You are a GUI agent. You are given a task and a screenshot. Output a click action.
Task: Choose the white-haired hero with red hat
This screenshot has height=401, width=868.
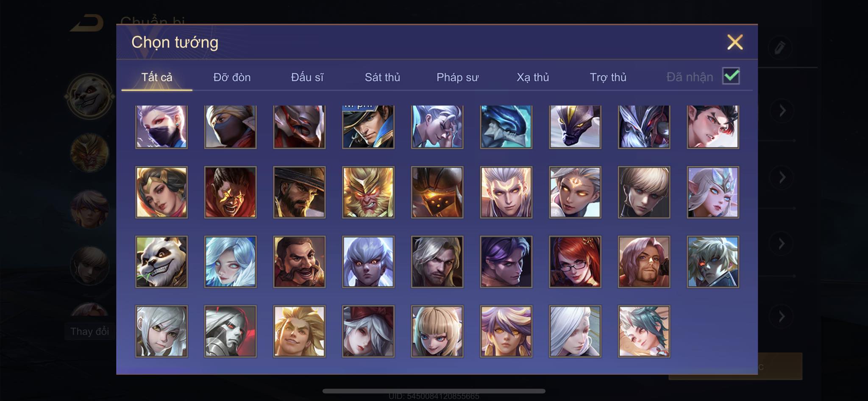pyautogui.click(x=368, y=331)
